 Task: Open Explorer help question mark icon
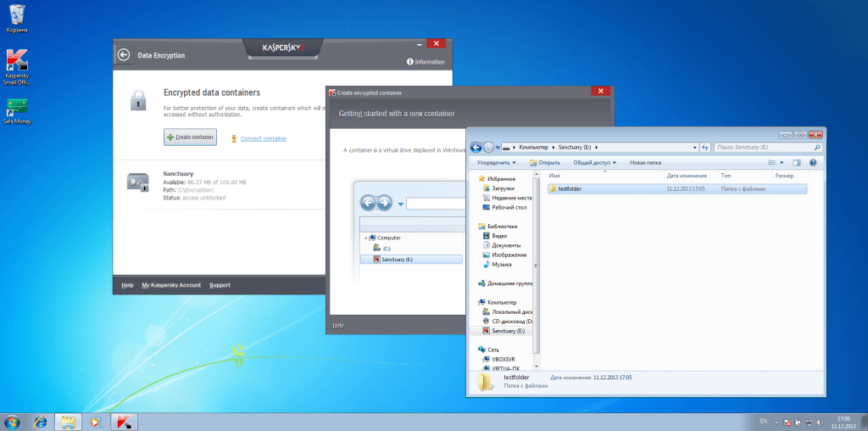[813, 163]
